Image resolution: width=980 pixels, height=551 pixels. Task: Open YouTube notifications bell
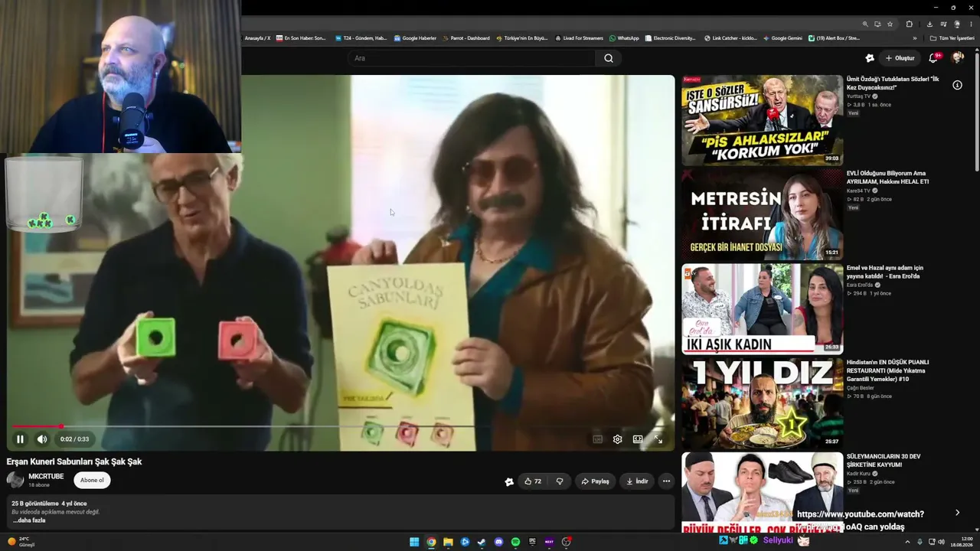coord(933,58)
